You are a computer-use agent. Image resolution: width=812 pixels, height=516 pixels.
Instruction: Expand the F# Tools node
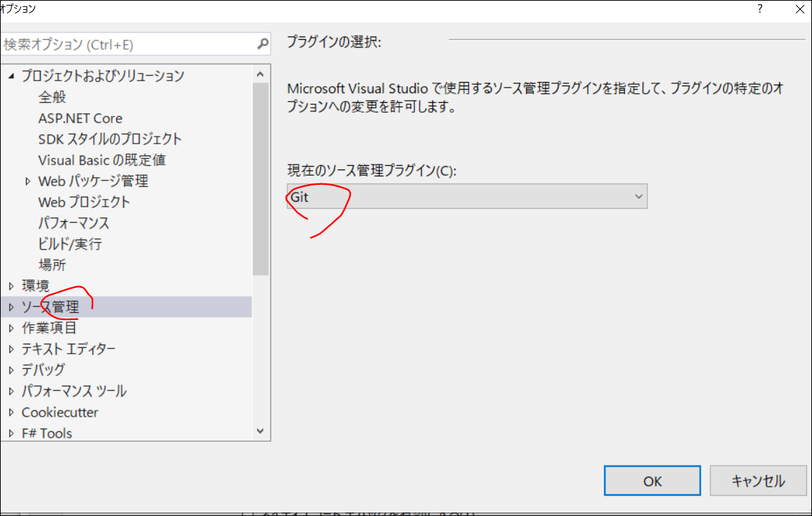[x=11, y=433]
